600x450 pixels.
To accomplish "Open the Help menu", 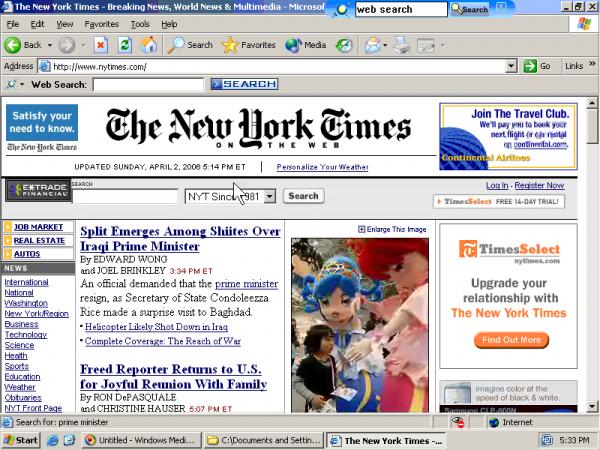I will (169, 24).
